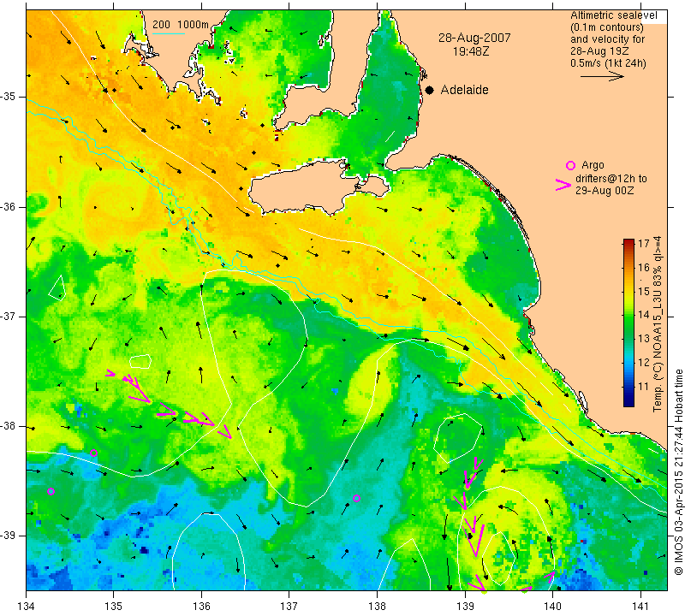Click longitude axis label '141'

pos(640,607)
